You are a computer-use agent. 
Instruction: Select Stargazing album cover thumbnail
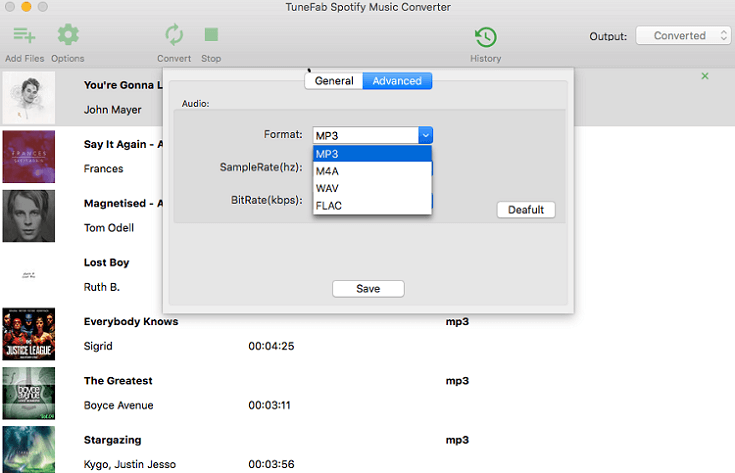pyautogui.click(x=29, y=450)
